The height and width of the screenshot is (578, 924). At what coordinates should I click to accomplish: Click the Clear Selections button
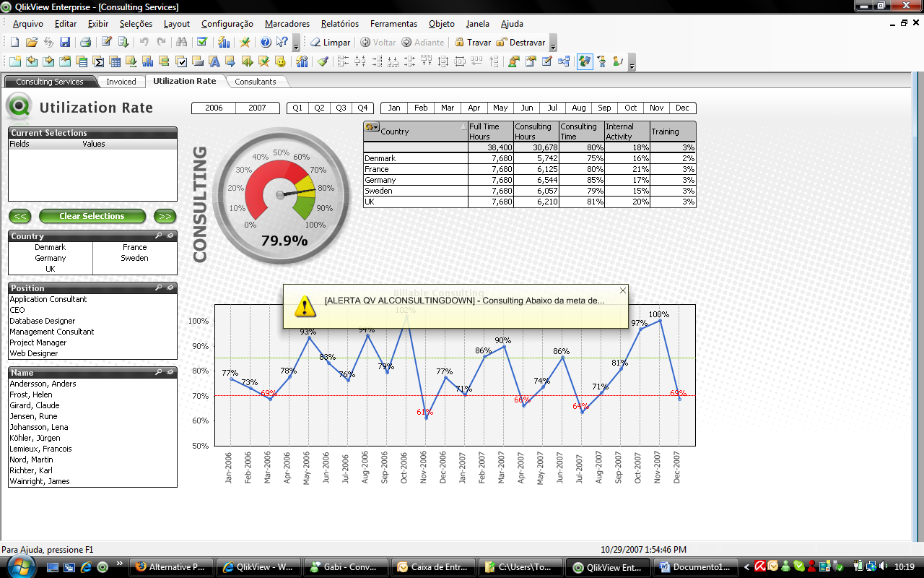(92, 216)
